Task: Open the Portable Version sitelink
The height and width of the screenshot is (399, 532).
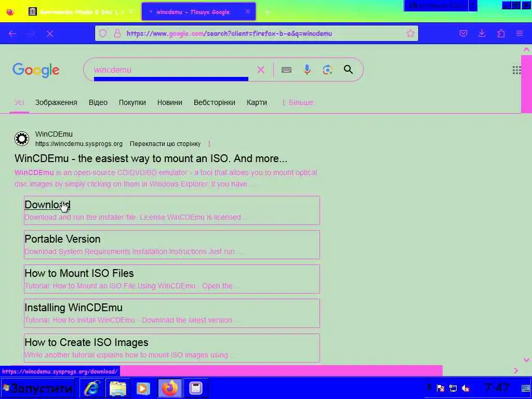Action: coord(62,239)
